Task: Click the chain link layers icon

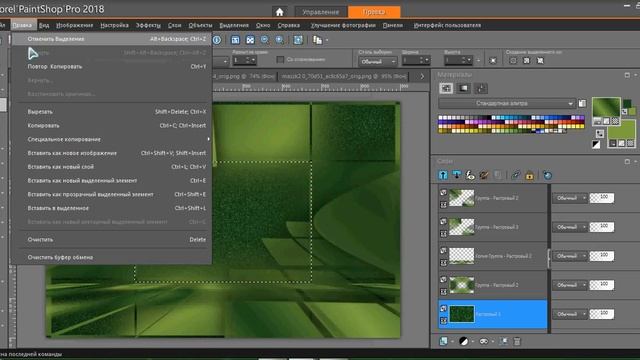Action: [x=516, y=175]
